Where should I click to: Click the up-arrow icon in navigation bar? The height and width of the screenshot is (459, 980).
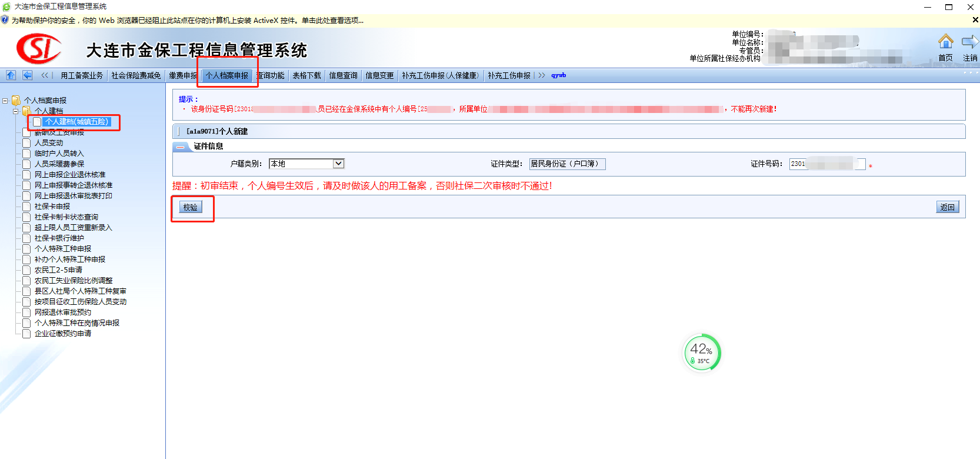pyautogui.click(x=11, y=75)
